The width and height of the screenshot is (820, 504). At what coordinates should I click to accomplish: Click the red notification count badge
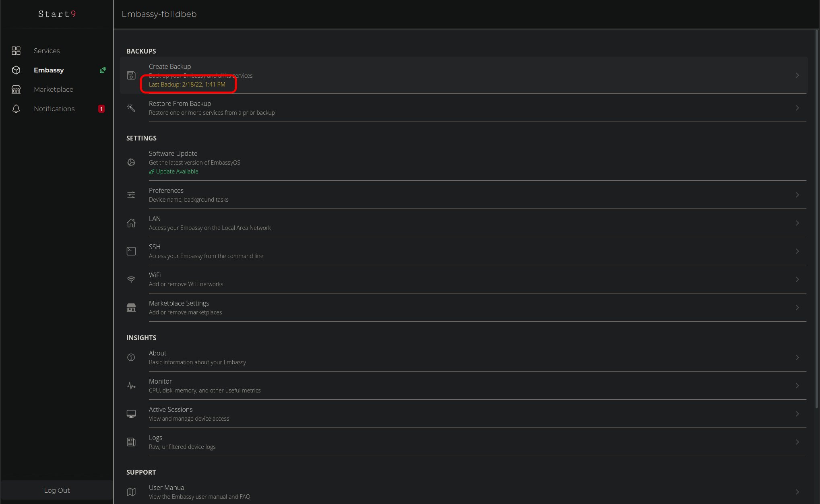coord(101,109)
